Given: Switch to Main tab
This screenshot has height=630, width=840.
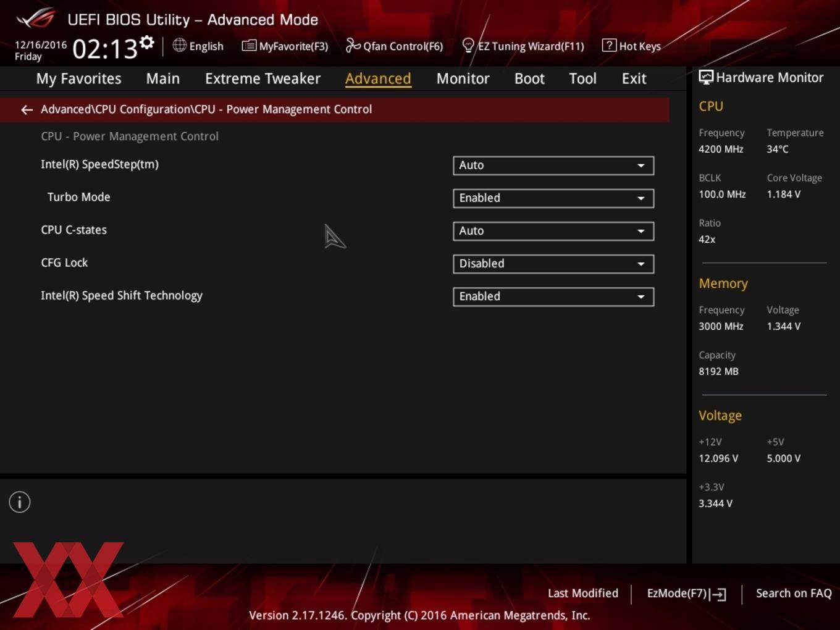Looking at the screenshot, I should (x=163, y=78).
